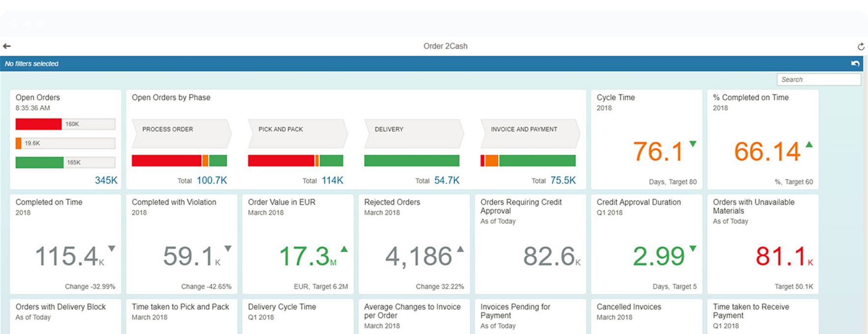Select the Invoice and Payment phase chevron
The height and width of the screenshot is (334, 868).
point(530,133)
